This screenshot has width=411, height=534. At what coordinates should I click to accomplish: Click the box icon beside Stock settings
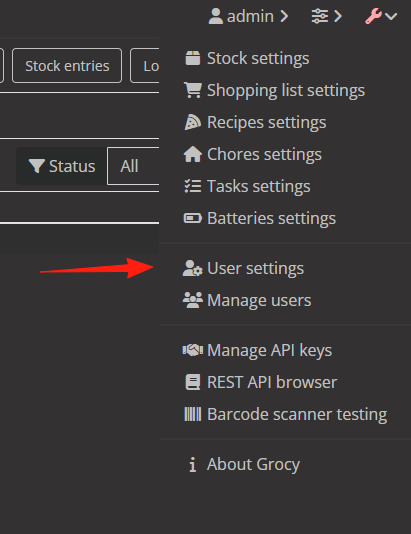tap(193, 58)
